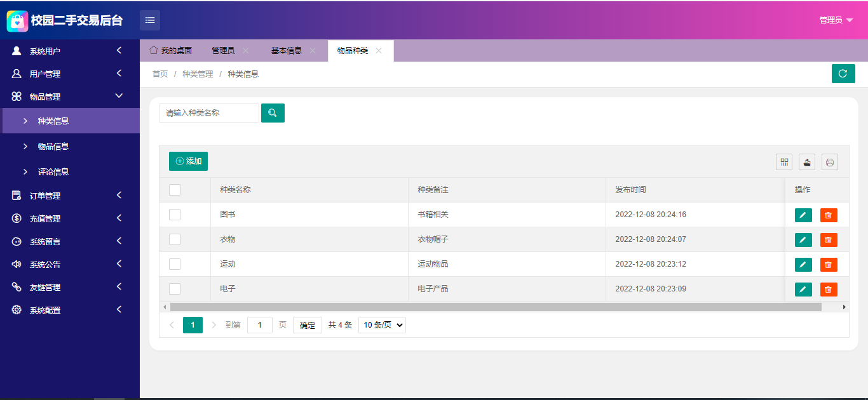Expand the 系统用户 menu chevron
Screen dimensions: 868x400
point(119,50)
